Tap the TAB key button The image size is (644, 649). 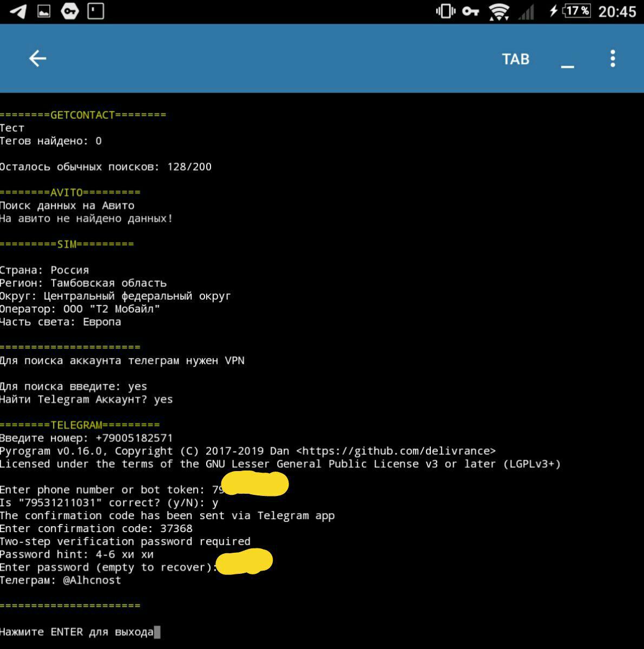coord(515,59)
